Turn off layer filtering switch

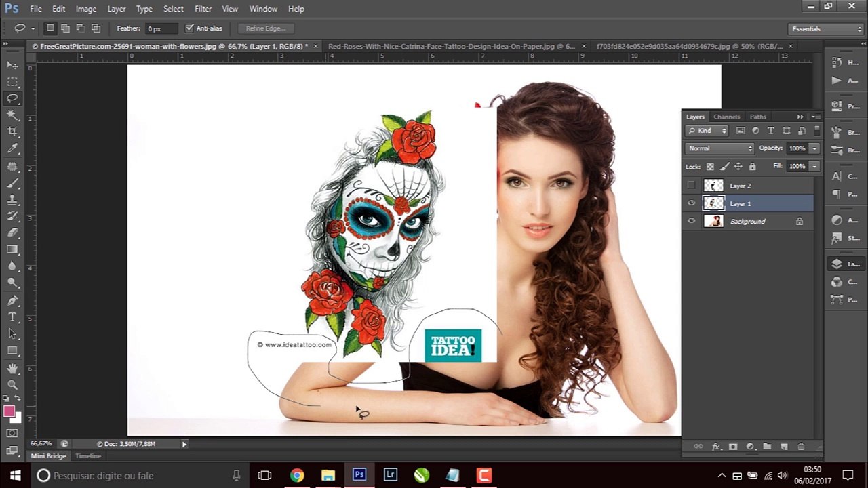(817, 130)
